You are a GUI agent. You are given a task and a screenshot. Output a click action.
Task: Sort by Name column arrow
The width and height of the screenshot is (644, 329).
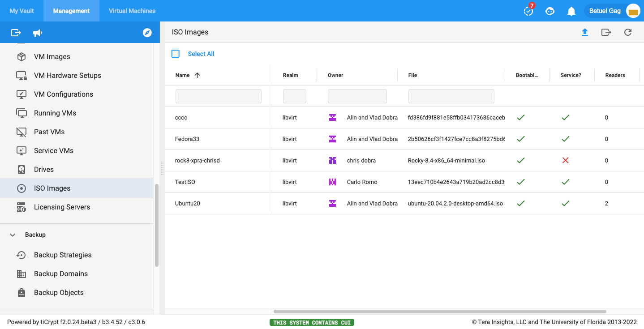pyautogui.click(x=197, y=75)
